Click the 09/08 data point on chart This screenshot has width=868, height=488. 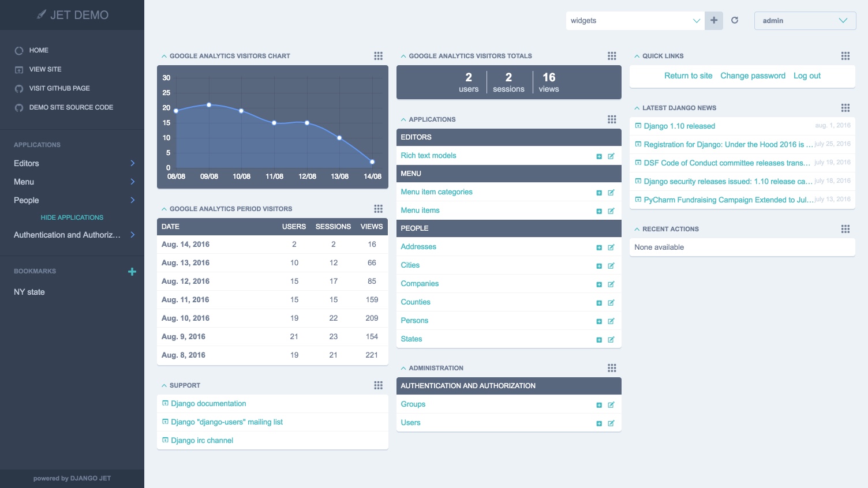click(x=209, y=105)
